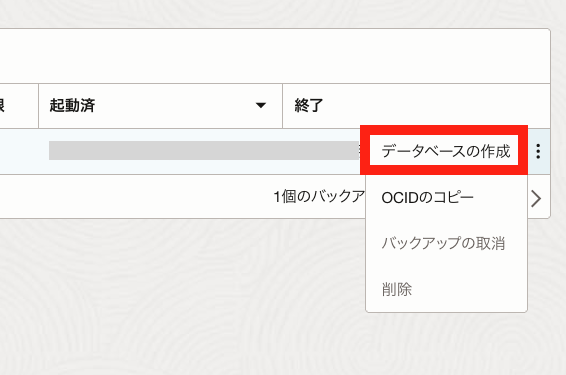The image size is (566, 375).
Task: Click the partially visible leftmost column header
Action: [2, 105]
